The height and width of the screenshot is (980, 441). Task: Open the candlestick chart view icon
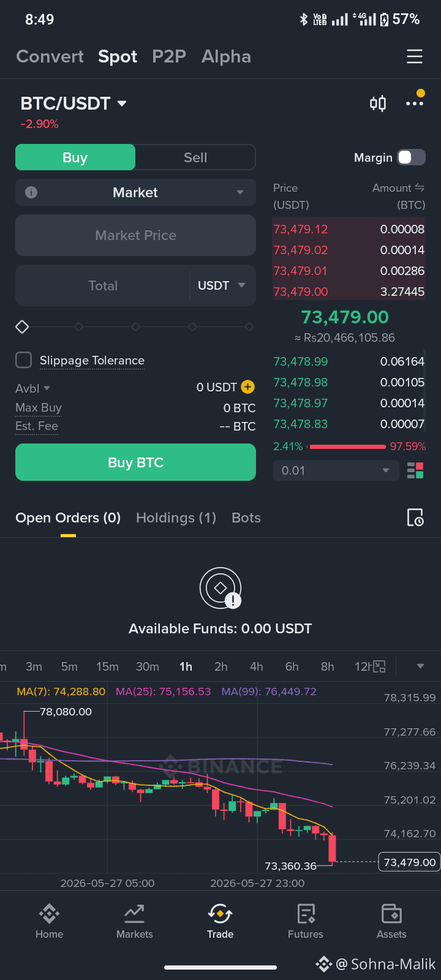tap(378, 104)
